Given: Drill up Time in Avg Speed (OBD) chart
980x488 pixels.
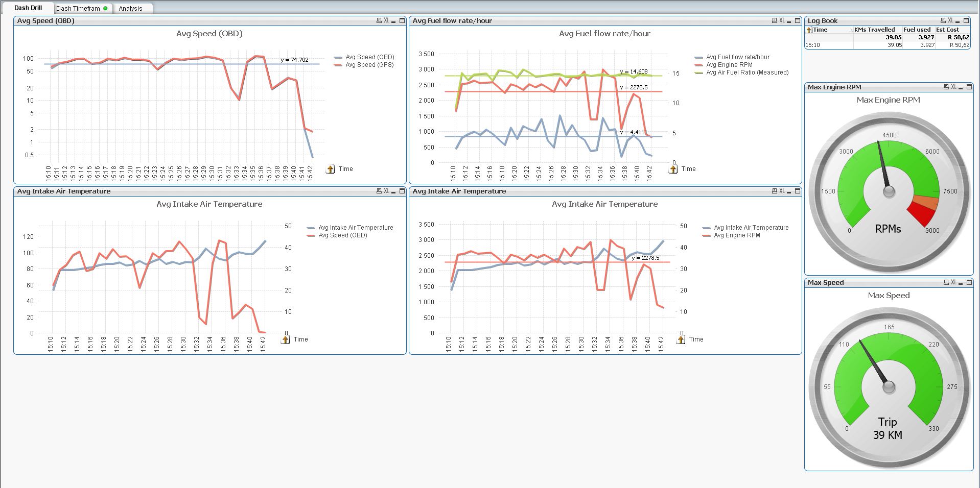Looking at the screenshot, I should (x=330, y=169).
